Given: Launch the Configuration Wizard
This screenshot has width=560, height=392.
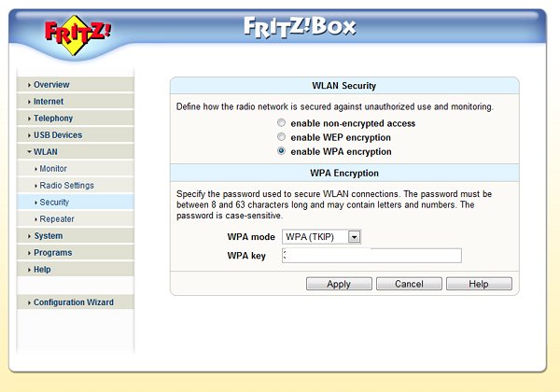Looking at the screenshot, I should pyautogui.click(x=73, y=302).
